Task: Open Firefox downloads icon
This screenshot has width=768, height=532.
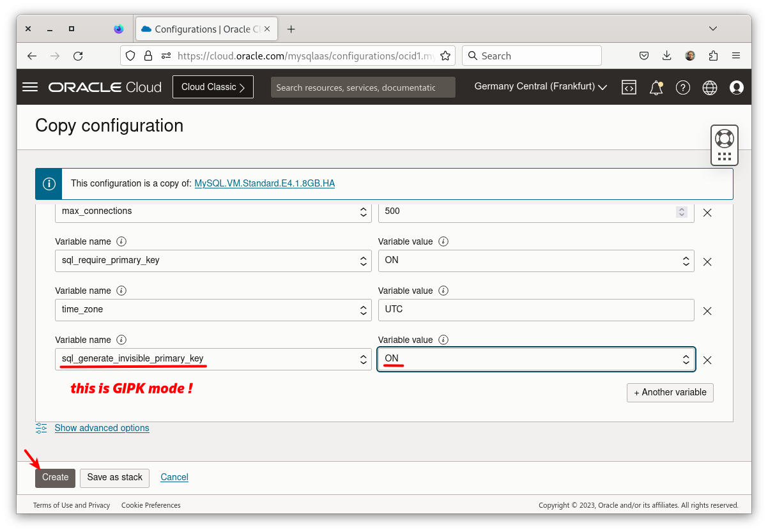Action: [666, 56]
